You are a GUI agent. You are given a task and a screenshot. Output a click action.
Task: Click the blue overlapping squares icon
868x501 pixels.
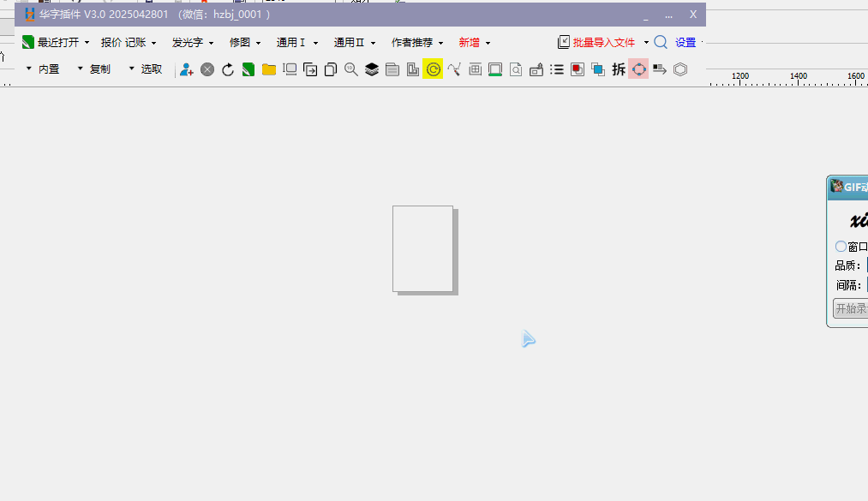pyautogui.click(x=598, y=69)
